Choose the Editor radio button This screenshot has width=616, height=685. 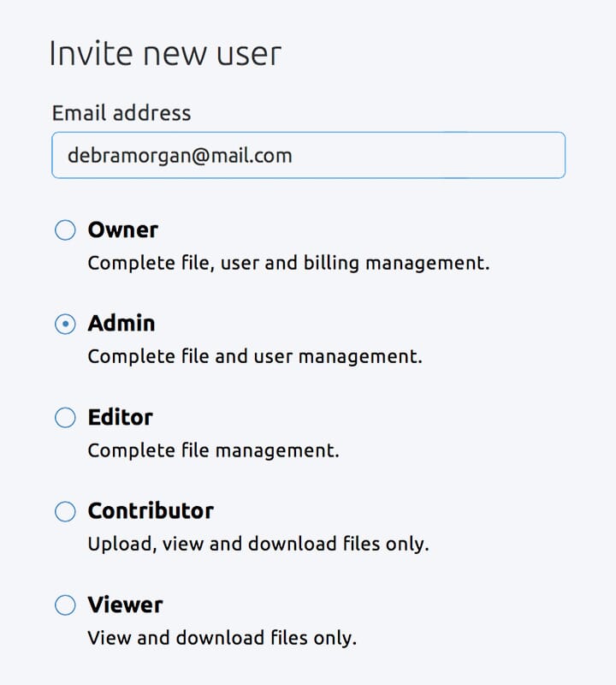pos(65,418)
